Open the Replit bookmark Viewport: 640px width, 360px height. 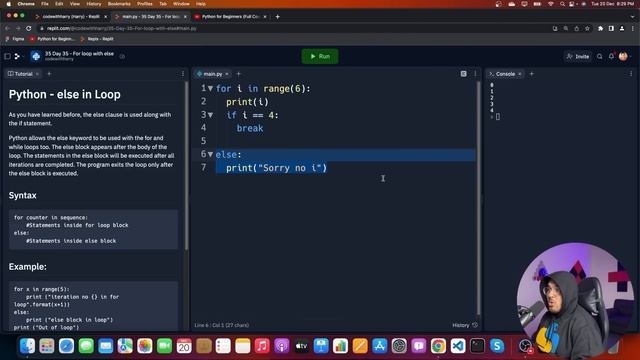click(97, 39)
